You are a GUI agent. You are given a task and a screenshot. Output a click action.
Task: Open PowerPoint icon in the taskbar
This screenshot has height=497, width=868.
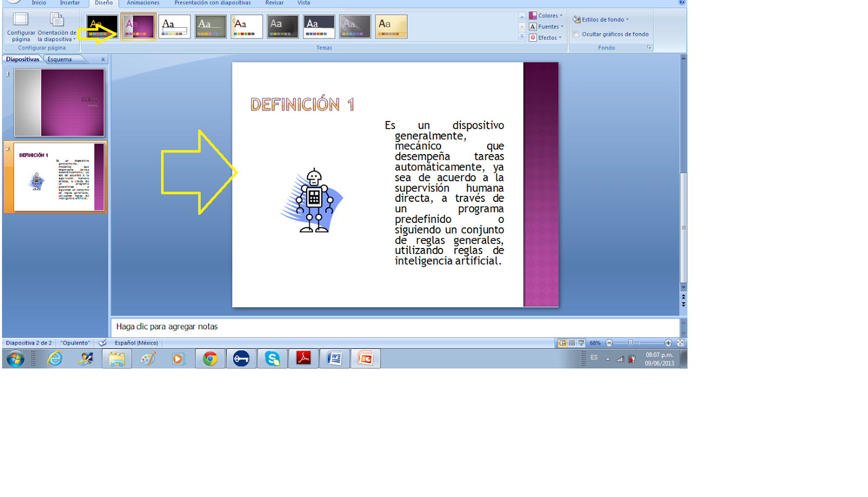point(366,358)
